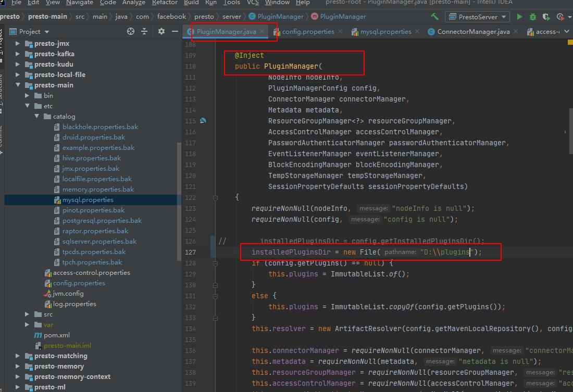This screenshot has width=573, height=392.
Task: Click the presto-main breadcrumb segment
Action: (47, 17)
